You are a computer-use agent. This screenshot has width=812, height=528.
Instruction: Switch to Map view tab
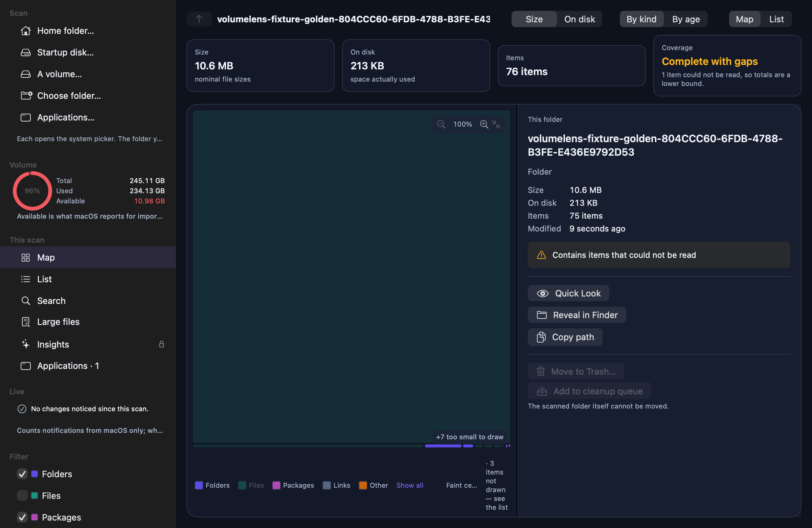(x=744, y=19)
